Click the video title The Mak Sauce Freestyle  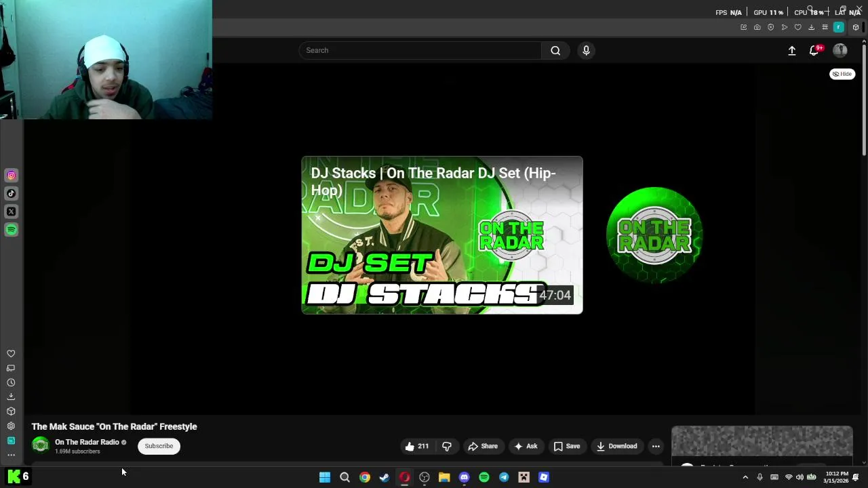pyautogui.click(x=114, y=426)
